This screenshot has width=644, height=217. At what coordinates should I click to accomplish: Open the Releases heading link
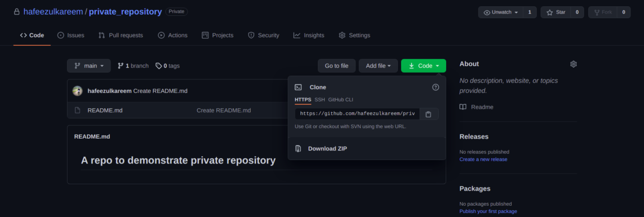point(474,136)
